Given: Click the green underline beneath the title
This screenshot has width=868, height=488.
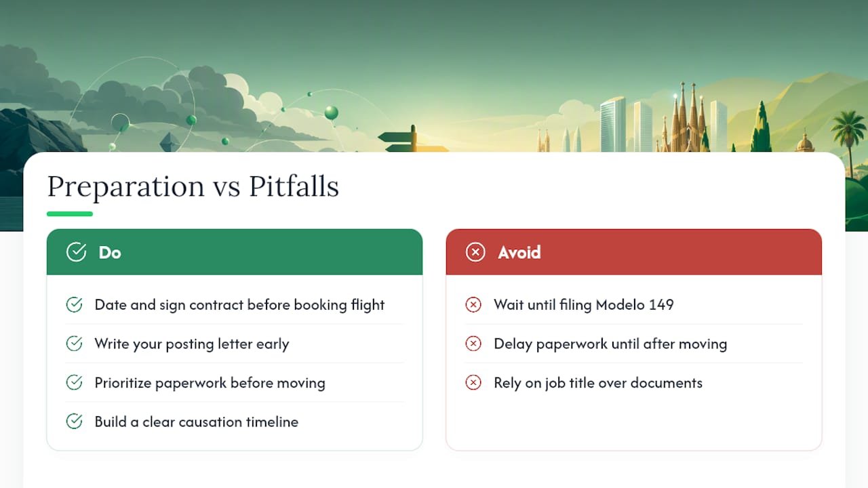Looking at the screenshot, I should click(x=70, y=214).
